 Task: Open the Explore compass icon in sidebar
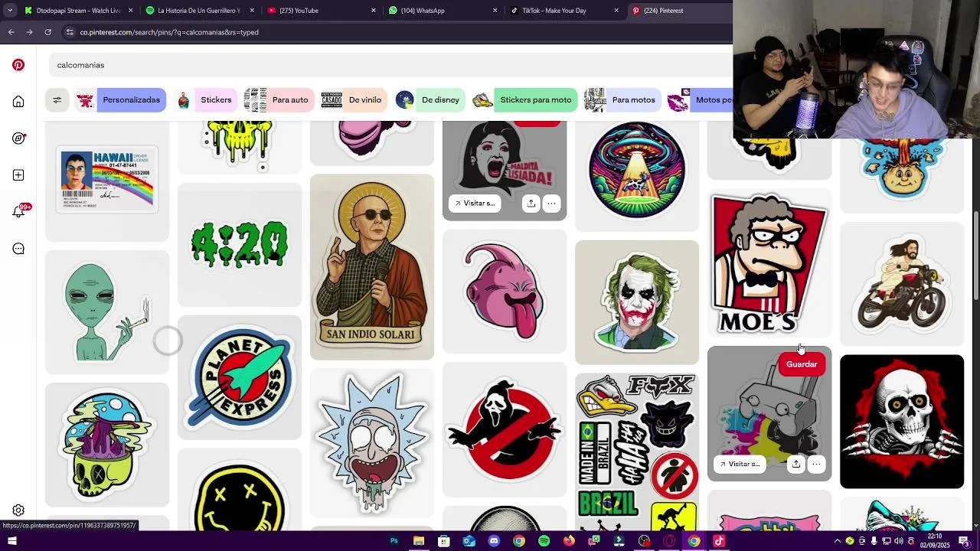pos(18,139)
